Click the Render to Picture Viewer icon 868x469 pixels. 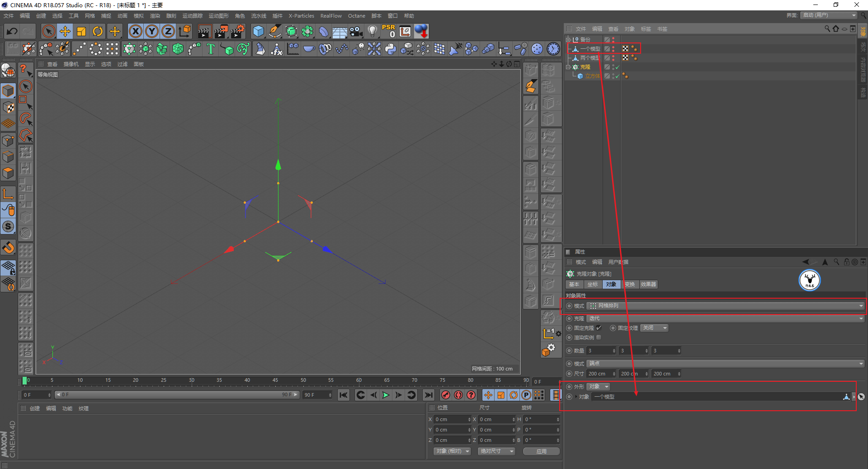[x=221, y=31]
